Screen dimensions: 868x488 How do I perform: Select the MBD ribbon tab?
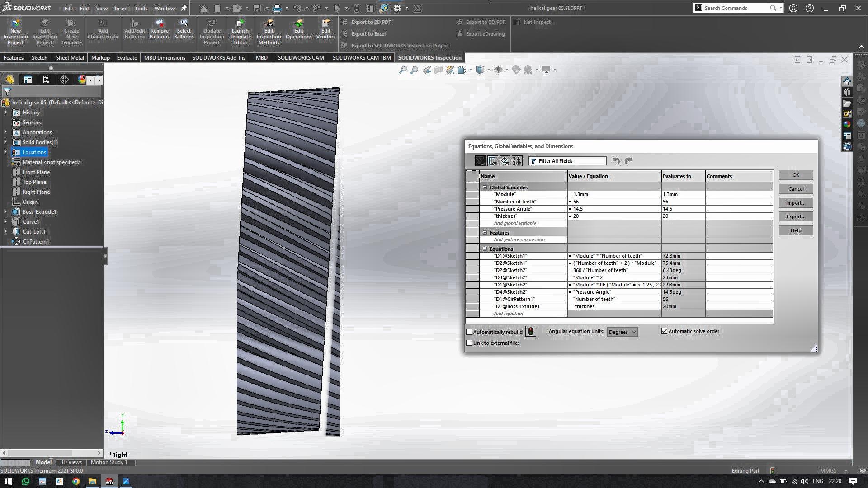[261, 57]
